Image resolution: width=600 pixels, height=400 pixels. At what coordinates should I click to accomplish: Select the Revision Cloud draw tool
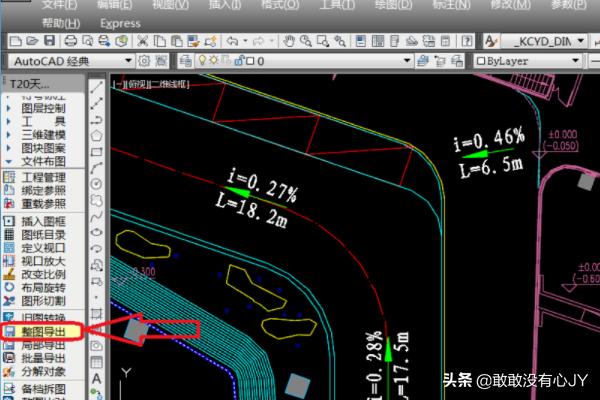tap(96, 201)
